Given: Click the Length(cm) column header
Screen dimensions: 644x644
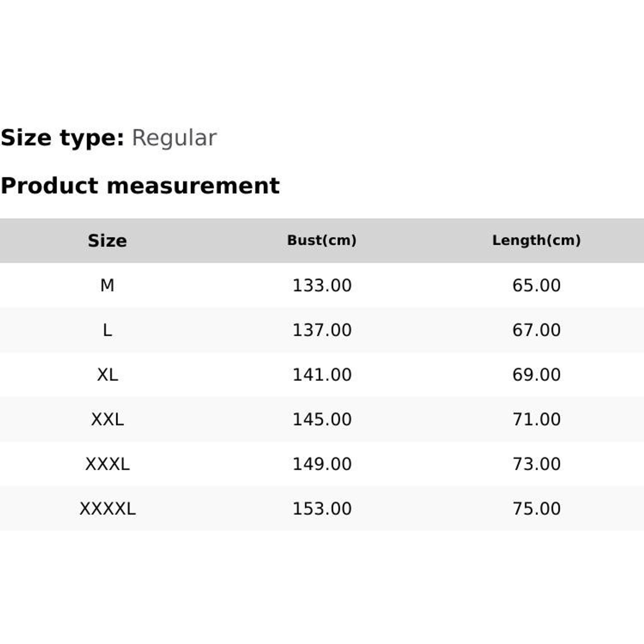Looking at the screenshot, I should (536, 240).
